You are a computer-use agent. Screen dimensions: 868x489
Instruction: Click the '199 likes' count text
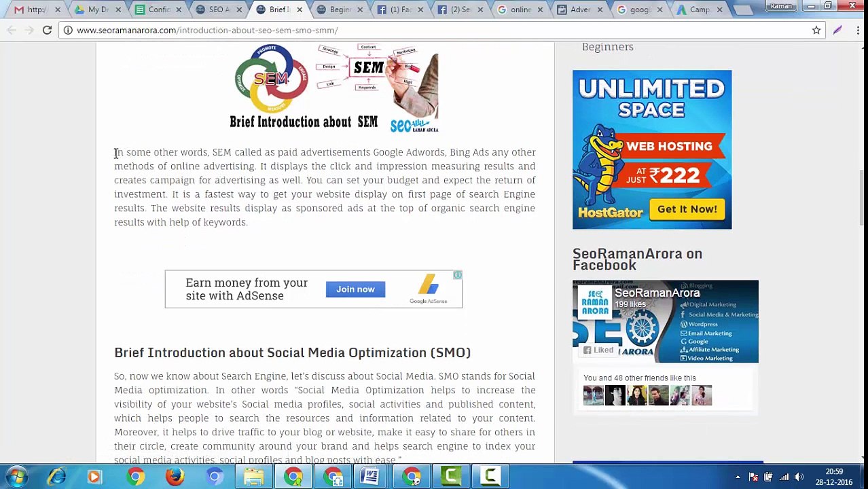pos(630,304)
